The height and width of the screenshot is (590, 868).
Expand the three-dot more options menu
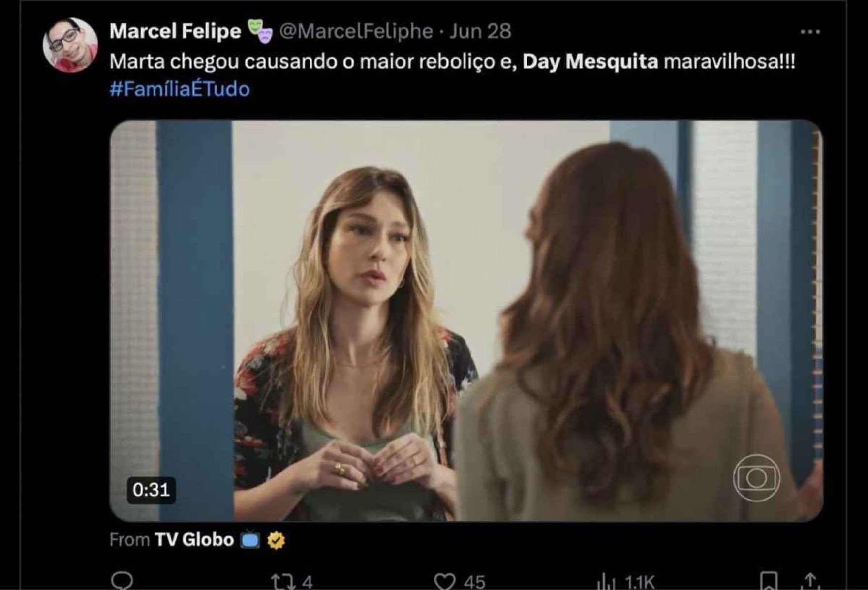pyautogui.click(x=810, y=32)
